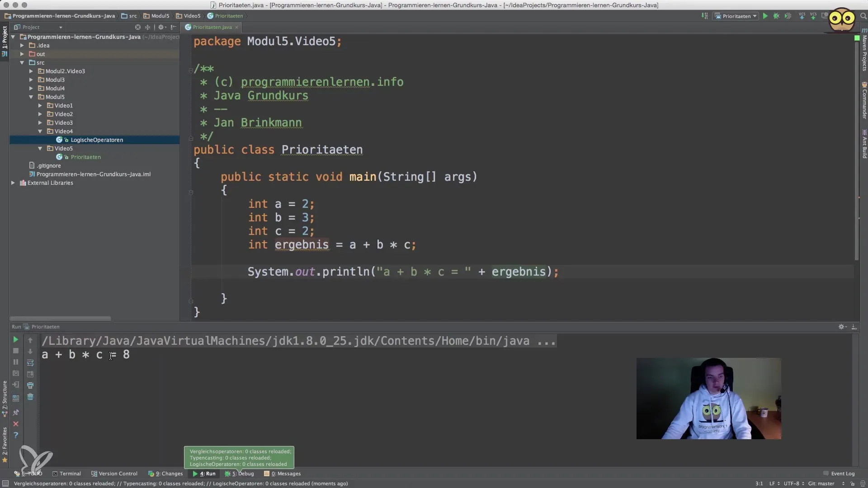Start debugging with the top toolbar bug icon
Image resolution: width=868 pixels, height=488 pixels.
(776, 16)
